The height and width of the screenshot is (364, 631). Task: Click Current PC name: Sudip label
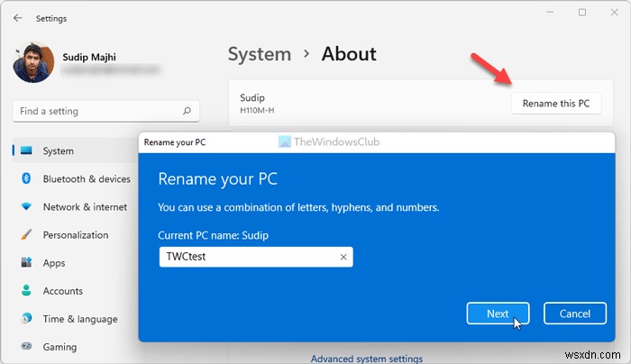[x=213, y=235]
